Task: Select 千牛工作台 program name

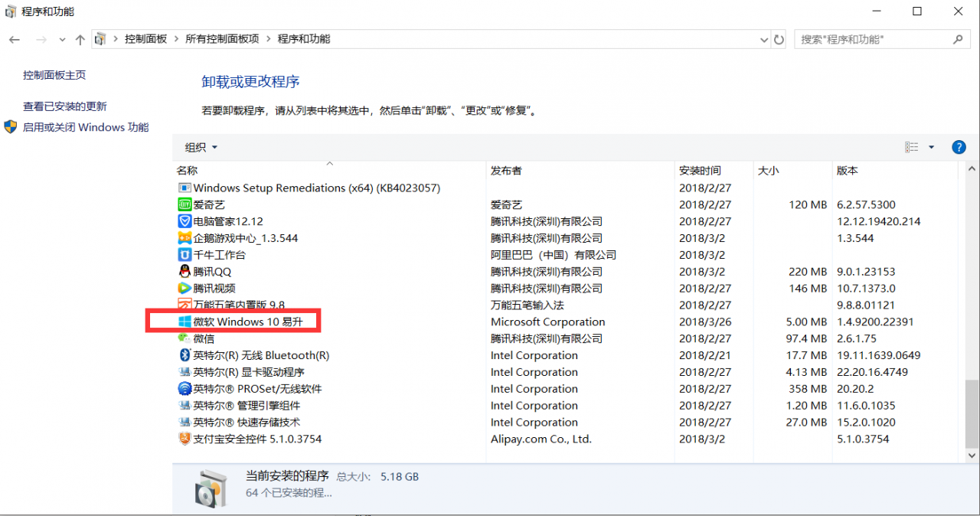Action: [x=220, y=255]
